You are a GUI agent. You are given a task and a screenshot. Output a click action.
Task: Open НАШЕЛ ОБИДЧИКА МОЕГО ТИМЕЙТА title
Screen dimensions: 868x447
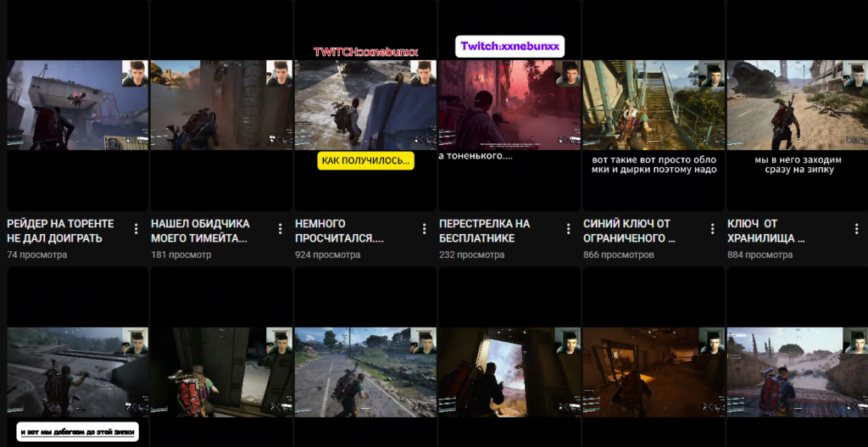click(x=200, y=231)
